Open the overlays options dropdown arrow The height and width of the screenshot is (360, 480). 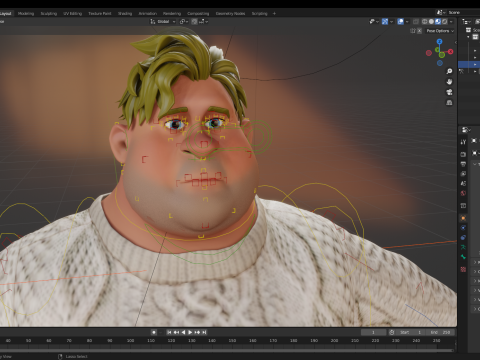click(407, 21)
